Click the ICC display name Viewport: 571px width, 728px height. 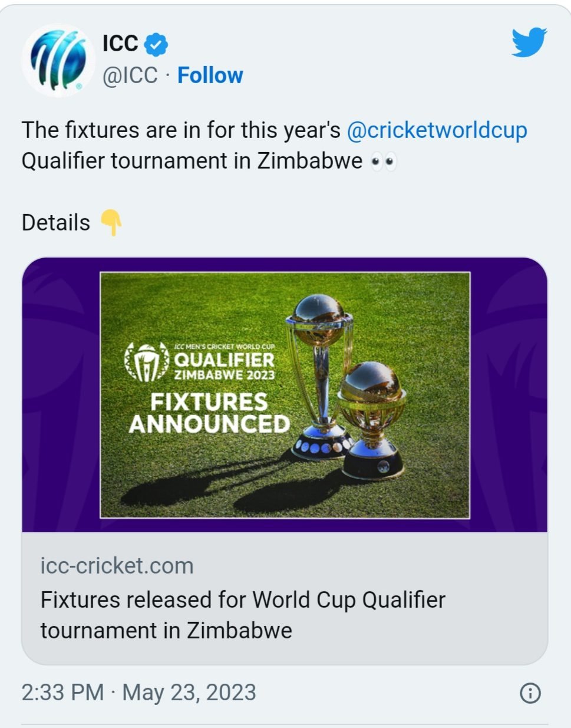tap(120, 44)
